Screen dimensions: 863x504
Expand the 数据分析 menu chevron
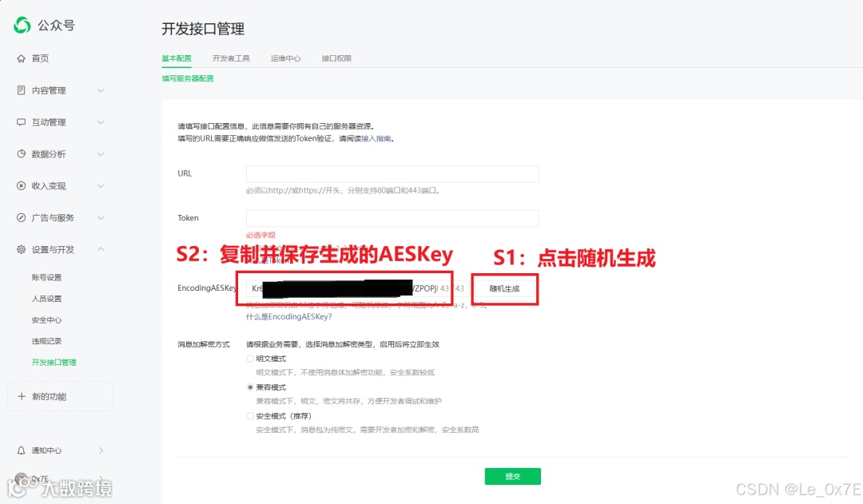101,154
